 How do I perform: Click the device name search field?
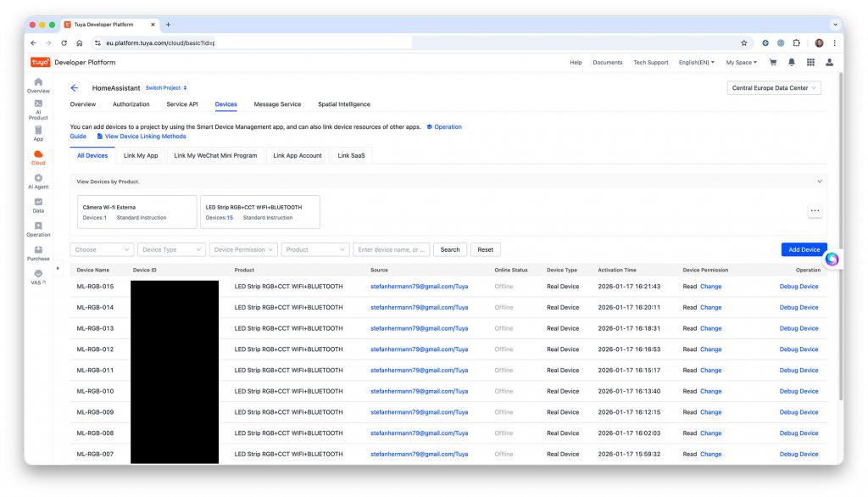coord(391,249)
